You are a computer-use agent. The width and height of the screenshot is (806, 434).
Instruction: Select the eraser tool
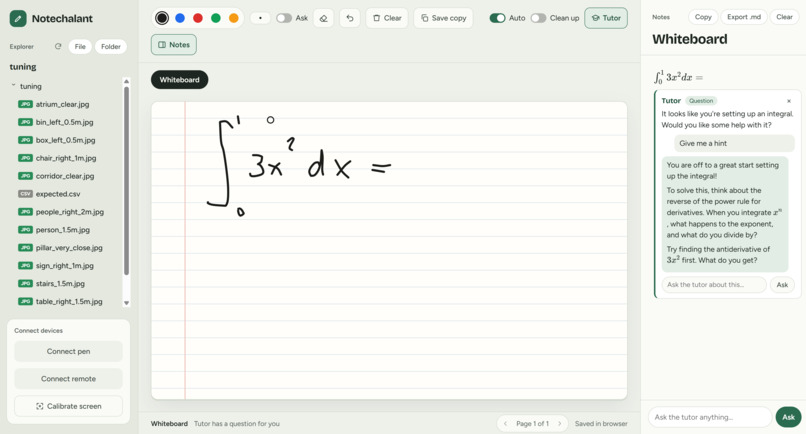[323, 18]
